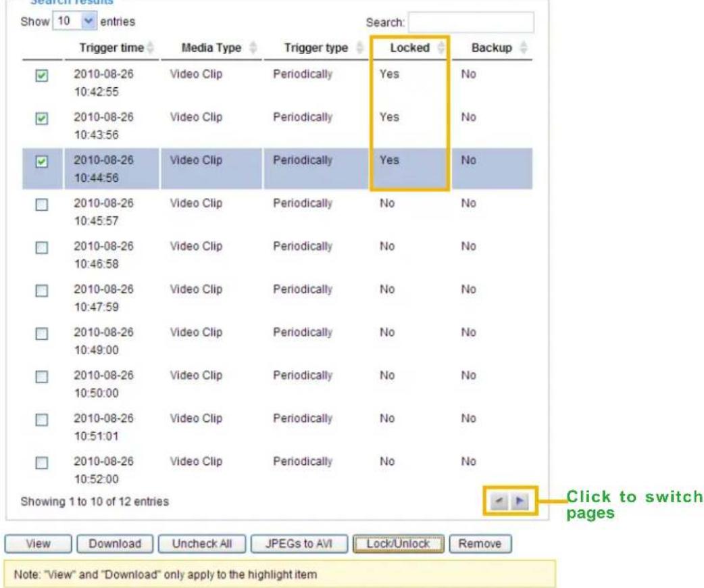Click 'Periodically' in the 10:51:01 row
Screen dimensions: 704x588
coord(303,418)
